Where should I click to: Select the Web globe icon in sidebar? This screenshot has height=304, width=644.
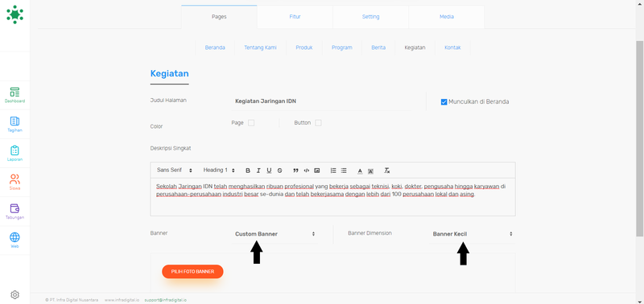pos(14,240)
